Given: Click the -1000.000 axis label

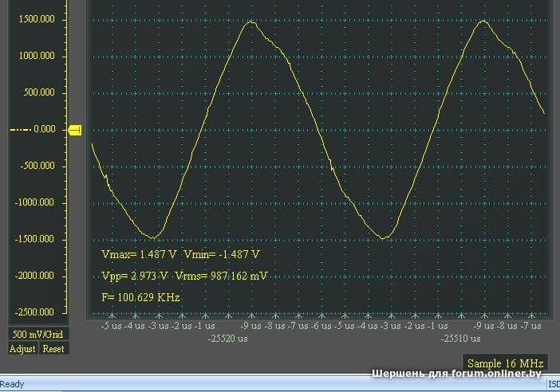Looking at the screenshot, I should coord(34,202).
